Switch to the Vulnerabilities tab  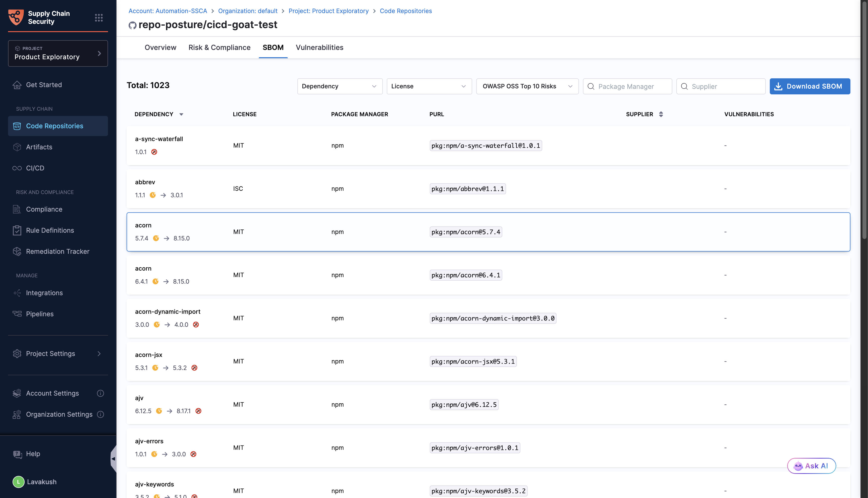pos(319,47)
